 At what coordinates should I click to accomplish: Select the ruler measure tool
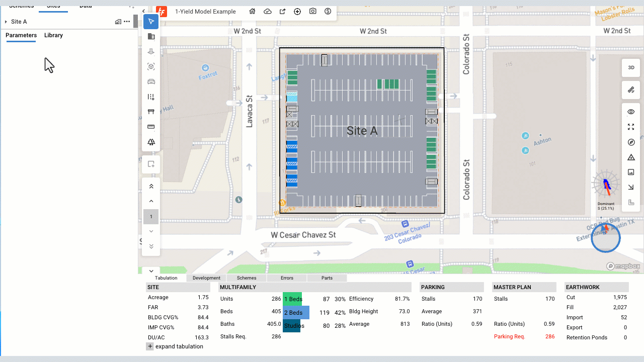(x=151, y=127)
